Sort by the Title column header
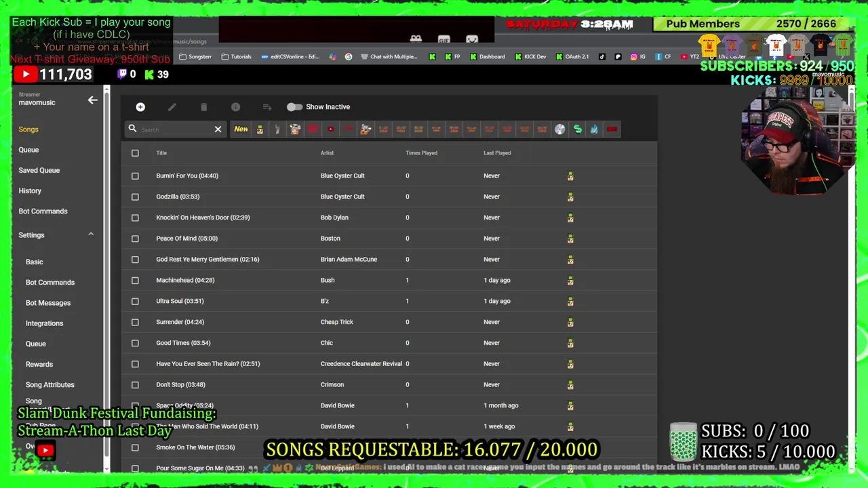Viewport: 868px width, 488px height. pyautogui.click(x=161, y=153)
